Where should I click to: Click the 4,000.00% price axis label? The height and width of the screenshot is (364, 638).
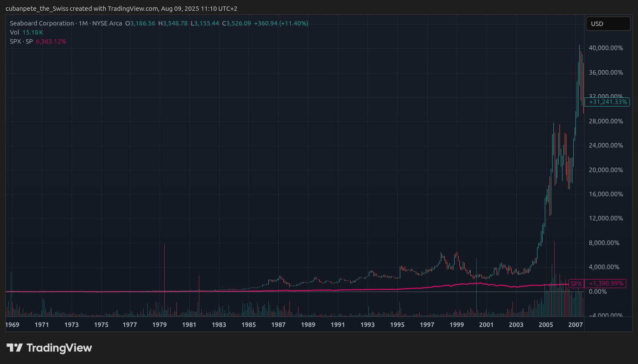[x=604, y=267]
